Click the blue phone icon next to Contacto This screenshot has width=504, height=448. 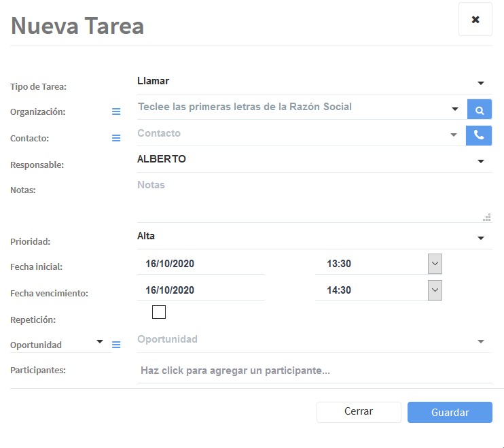pos(479,135)
